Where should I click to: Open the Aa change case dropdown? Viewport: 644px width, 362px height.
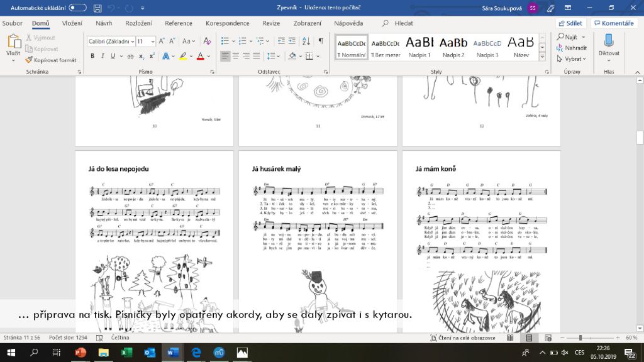pos(188,41)
